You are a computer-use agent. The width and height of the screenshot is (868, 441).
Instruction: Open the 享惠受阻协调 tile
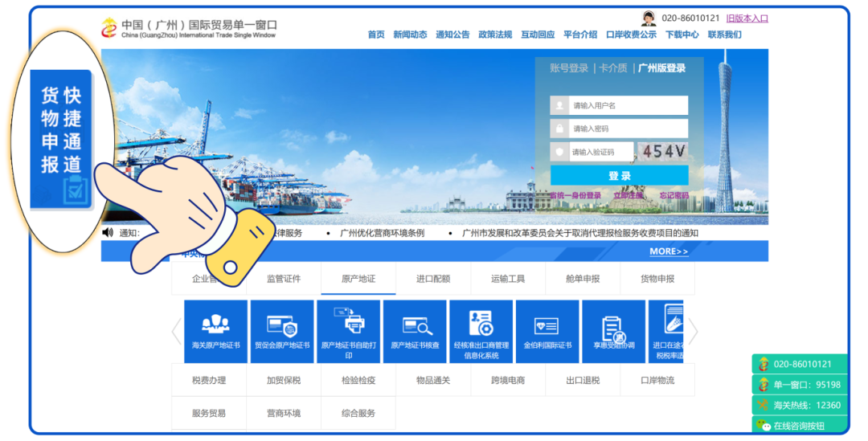click(614, 332)
